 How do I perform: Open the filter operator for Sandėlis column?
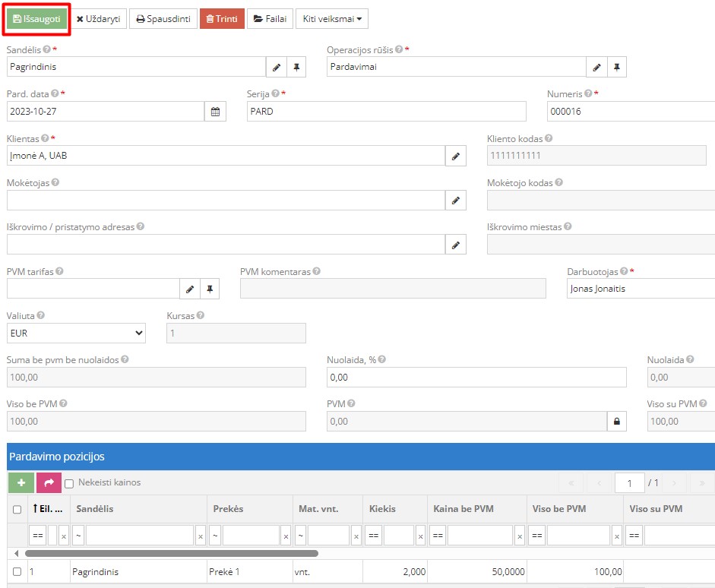tap(78, 535)
